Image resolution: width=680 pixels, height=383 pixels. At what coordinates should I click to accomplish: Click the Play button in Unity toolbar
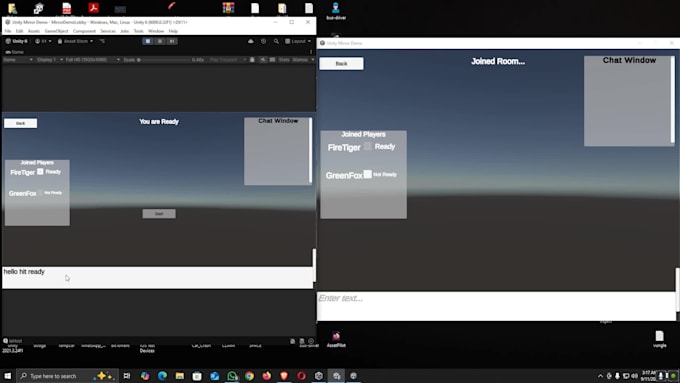click(x=148, y=41)
